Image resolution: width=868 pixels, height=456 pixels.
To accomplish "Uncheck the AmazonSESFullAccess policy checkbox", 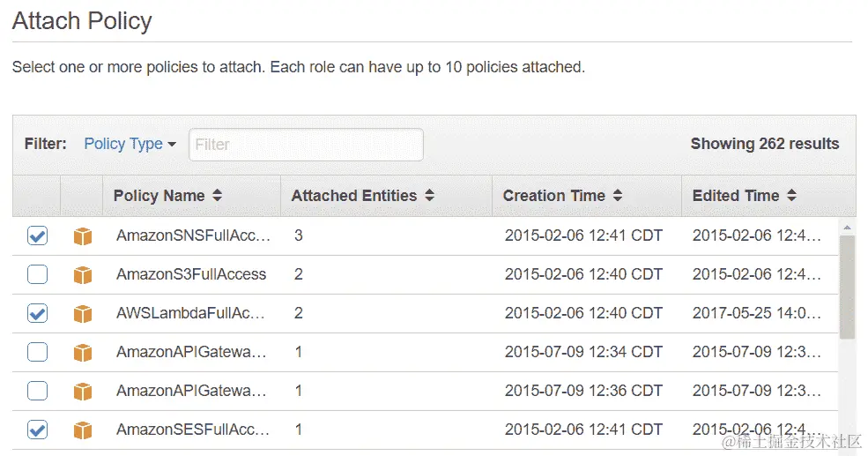I will pos(37,430).
